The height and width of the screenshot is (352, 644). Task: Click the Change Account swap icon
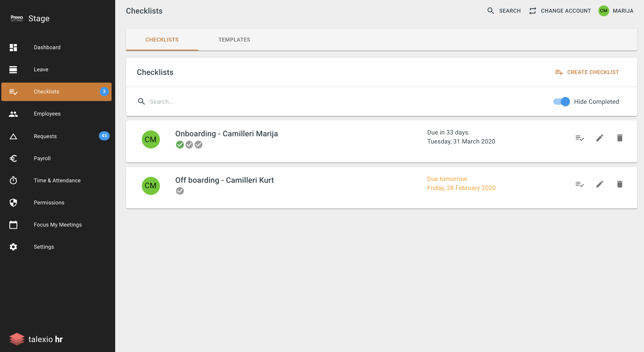tap(532, 11)
